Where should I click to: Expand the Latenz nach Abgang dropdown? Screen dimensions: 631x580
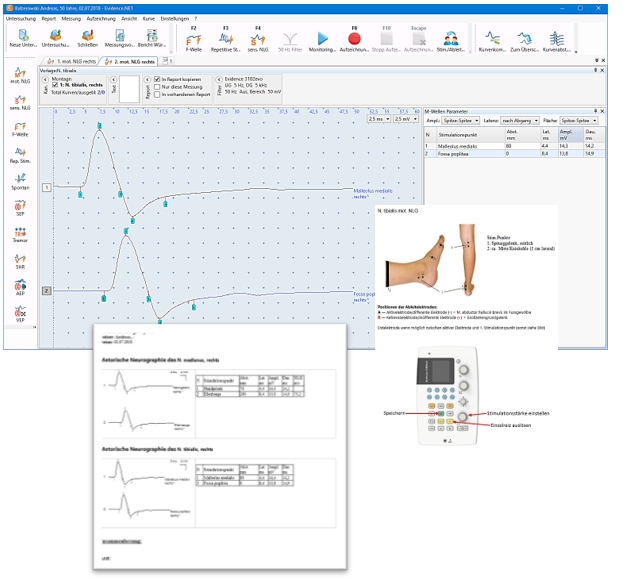(x=520, y=120)
